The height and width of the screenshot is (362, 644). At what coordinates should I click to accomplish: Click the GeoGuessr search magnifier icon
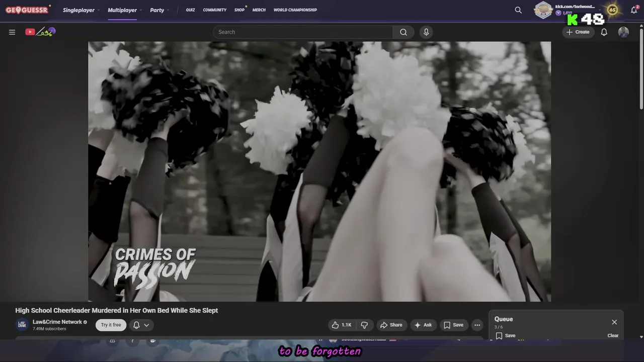pos(518,10)
